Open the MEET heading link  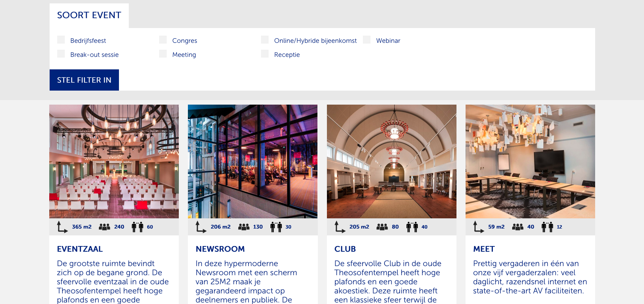coord(484,249)
